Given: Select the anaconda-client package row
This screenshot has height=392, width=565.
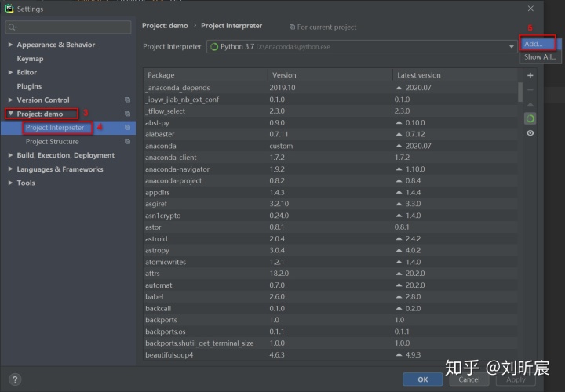Looking at the screenshot, I should point(330,158).
